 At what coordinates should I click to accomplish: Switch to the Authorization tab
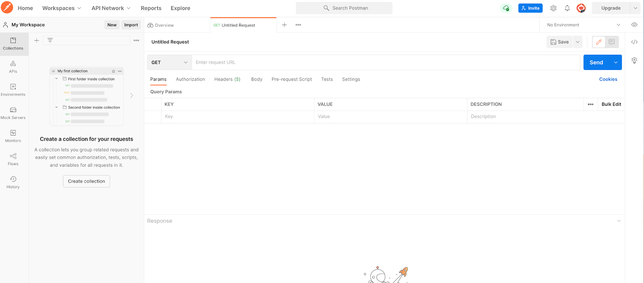[190, 79]
